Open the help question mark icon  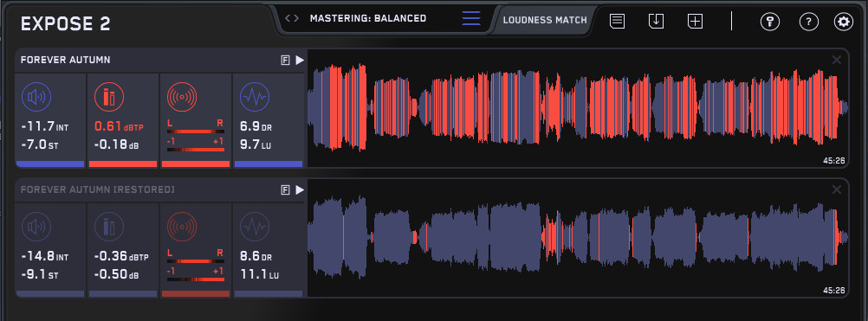pos(809,22)
